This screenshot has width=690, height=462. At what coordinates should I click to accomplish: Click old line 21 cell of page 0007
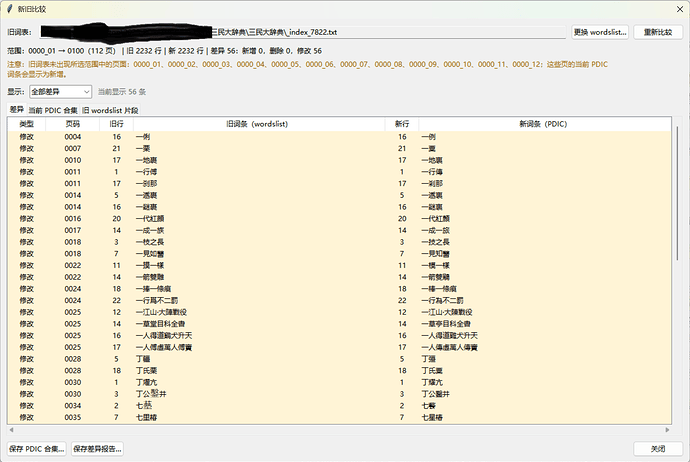[117, 149]
